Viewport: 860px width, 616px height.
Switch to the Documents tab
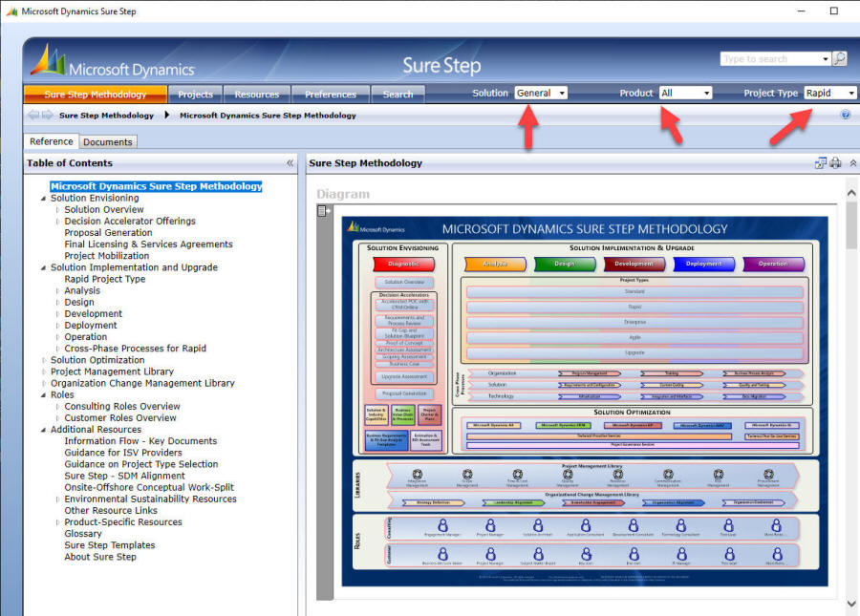pyautogui.click(x=107, y=142)
